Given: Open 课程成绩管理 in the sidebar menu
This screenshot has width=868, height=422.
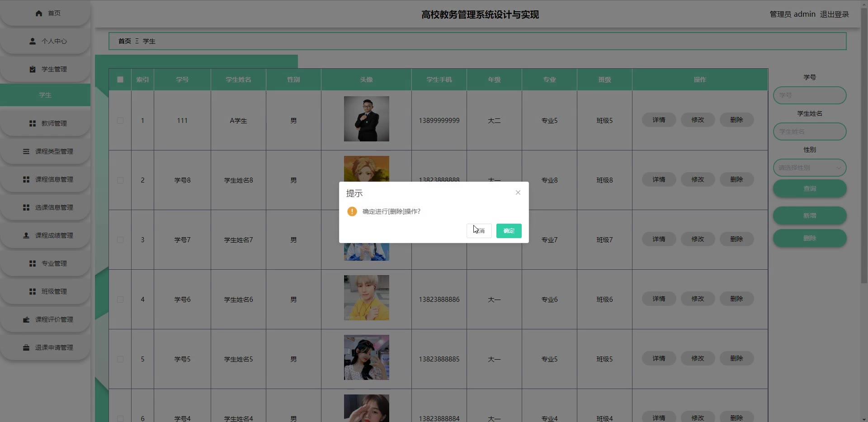Looking at the screenshot, I should pyautogui.click(x=45, y=235).
